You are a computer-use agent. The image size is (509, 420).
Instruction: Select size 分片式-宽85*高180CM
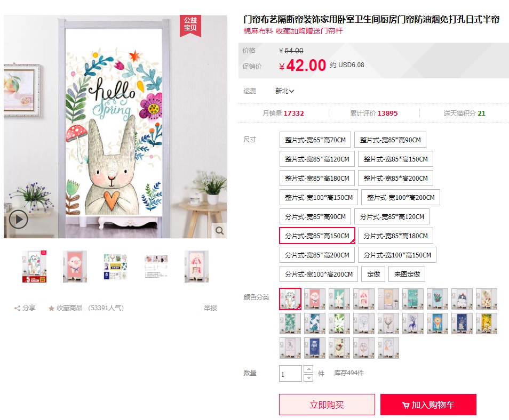(x=395, y=236)
